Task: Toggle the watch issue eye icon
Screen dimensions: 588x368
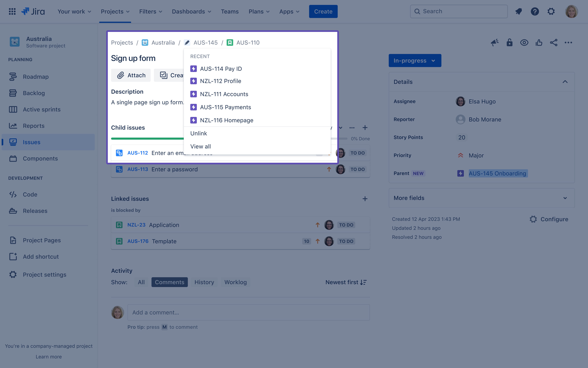Action: pos(524,43)
